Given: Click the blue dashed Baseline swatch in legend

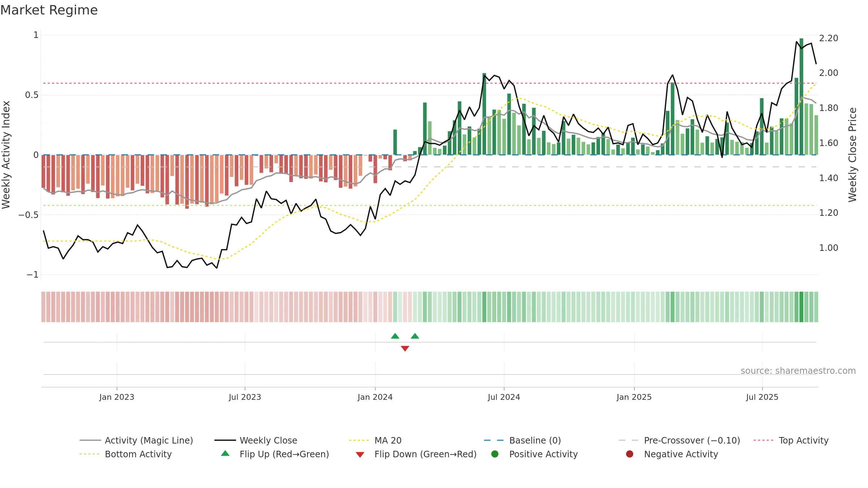Looking at the screenshot, I should tap(494, 440).
